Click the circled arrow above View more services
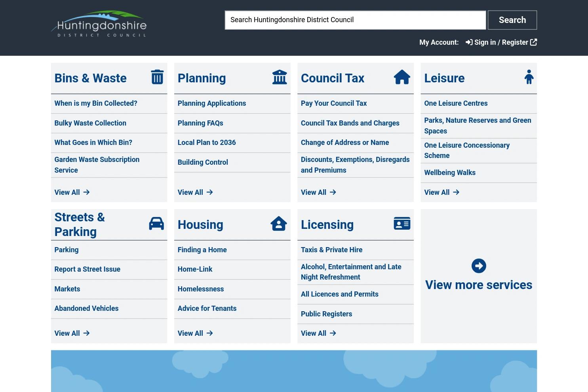The width and height of the screenshot is (588, 392). coord(479,266)
